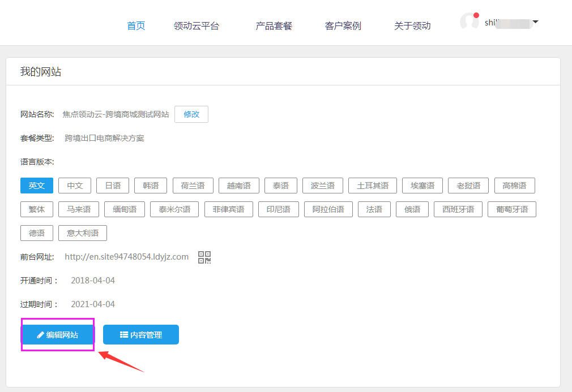Viewport: 572px width, 392px height.
Task: Go to the 首页 home menu item
Action: [x=136, y=25]
